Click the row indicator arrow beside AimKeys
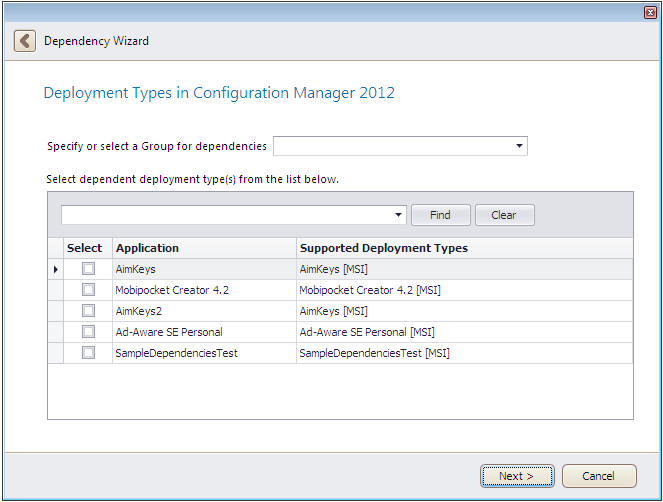The width and height of the screenshot is (663, 502). [x=55, y=270]
